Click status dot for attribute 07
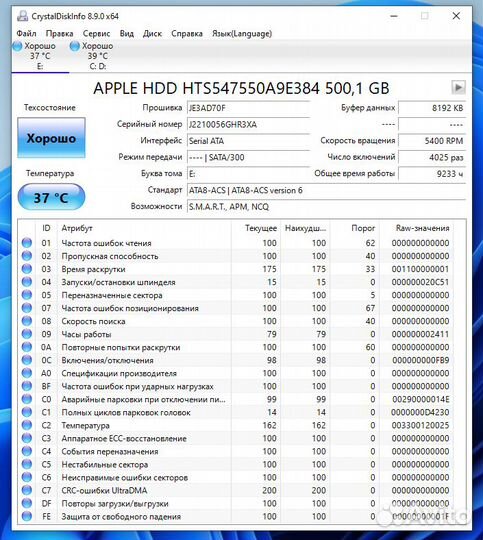This screenshot has width=483, height=540. [27, 308]
